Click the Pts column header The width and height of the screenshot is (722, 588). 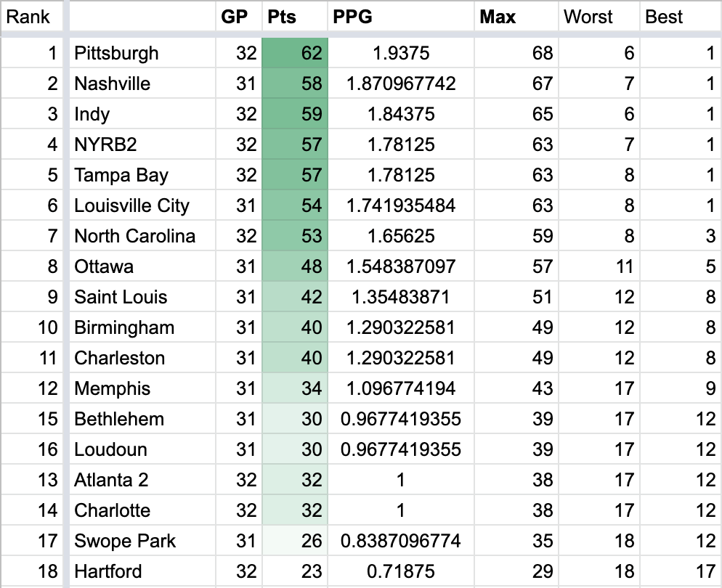pyautogui.click(x=282, y=16)
